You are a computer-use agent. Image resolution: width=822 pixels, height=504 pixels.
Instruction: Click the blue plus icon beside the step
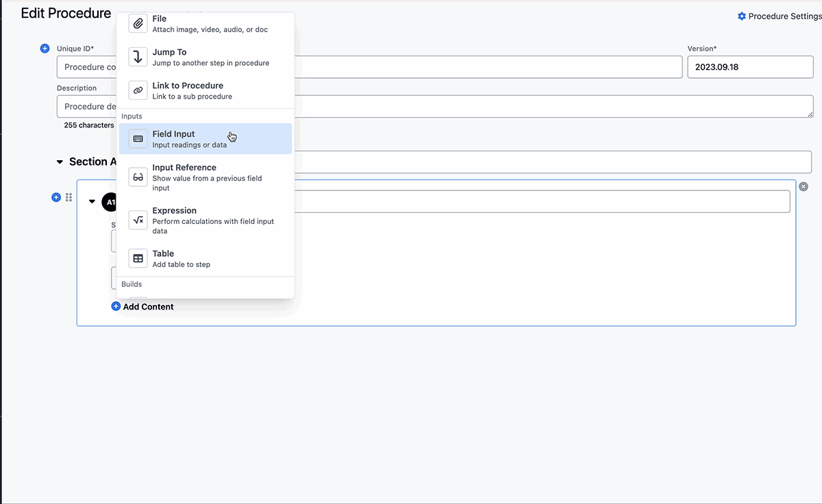tap(56, 197)
